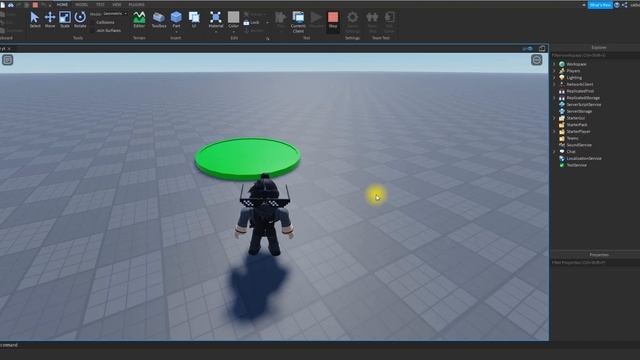Click the green circular pad in viewport
Image resolution: width=640 pixels, height=360 pixels.
(247, 158)
